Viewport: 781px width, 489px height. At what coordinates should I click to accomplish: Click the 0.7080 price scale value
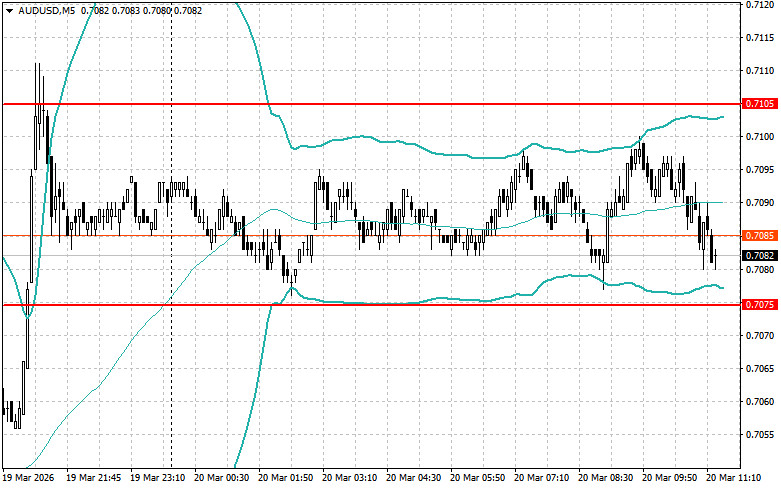[760, 269]
